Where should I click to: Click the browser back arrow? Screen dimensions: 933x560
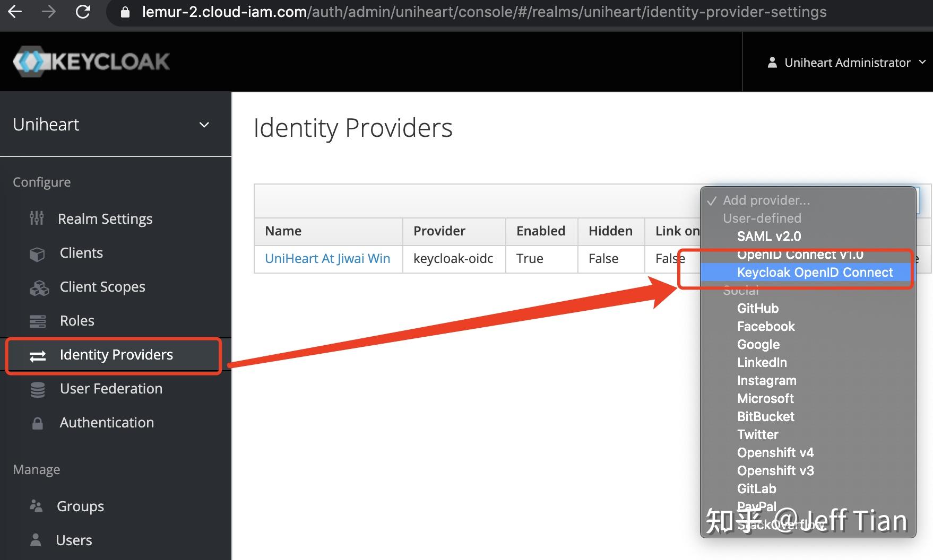15,12
